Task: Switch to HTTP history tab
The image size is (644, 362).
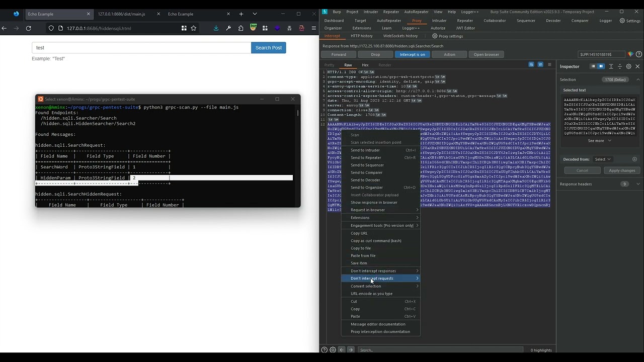Action: pyautogui.click(x=362, y=36)
